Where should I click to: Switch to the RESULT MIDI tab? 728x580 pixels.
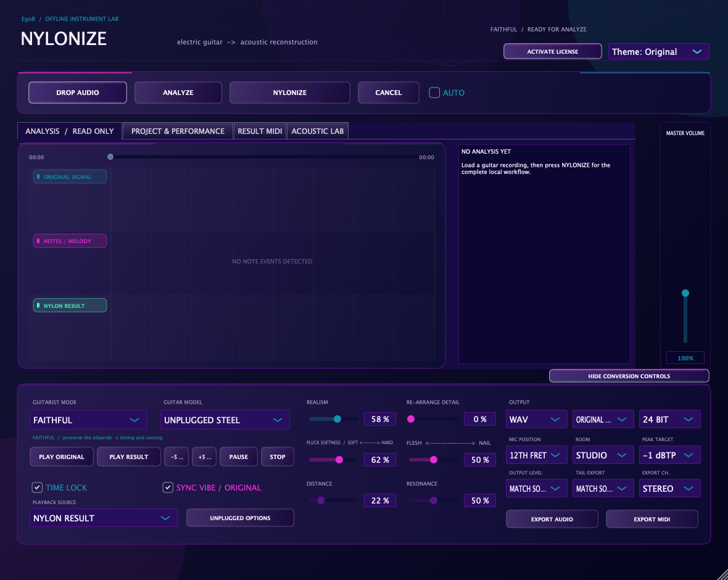point(260,131)
